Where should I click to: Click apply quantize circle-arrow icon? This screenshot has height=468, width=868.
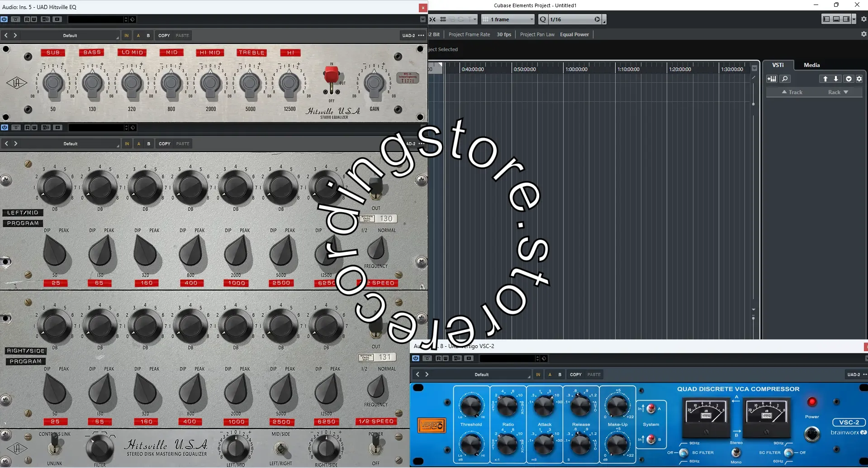point(597,19)
